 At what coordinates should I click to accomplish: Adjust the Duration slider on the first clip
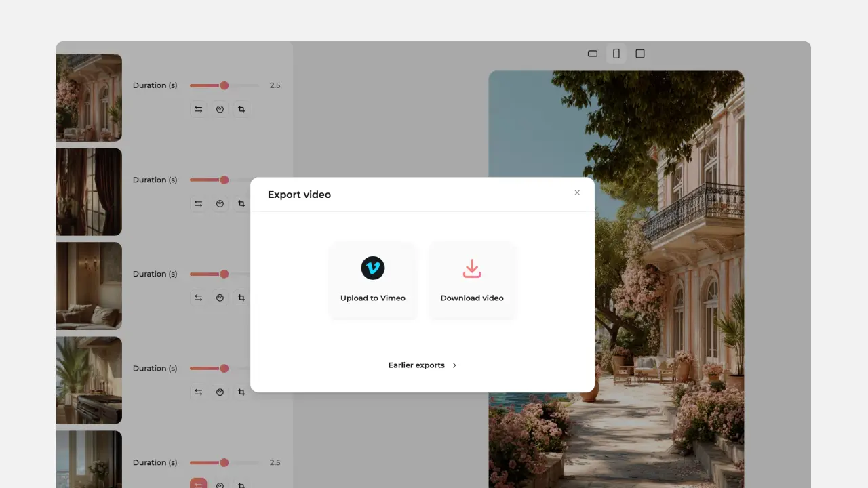224,85
